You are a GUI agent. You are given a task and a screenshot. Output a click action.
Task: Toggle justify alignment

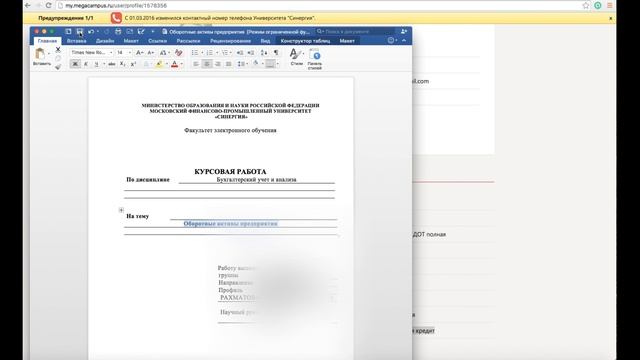point(229,64)
